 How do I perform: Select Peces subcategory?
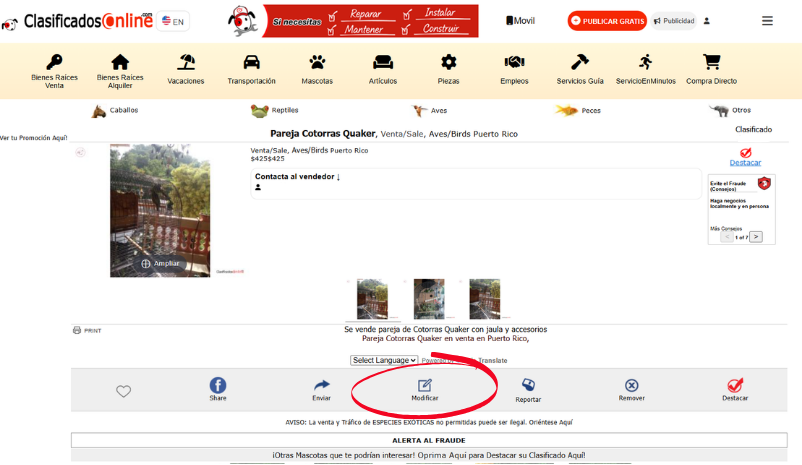click(578, 110)
